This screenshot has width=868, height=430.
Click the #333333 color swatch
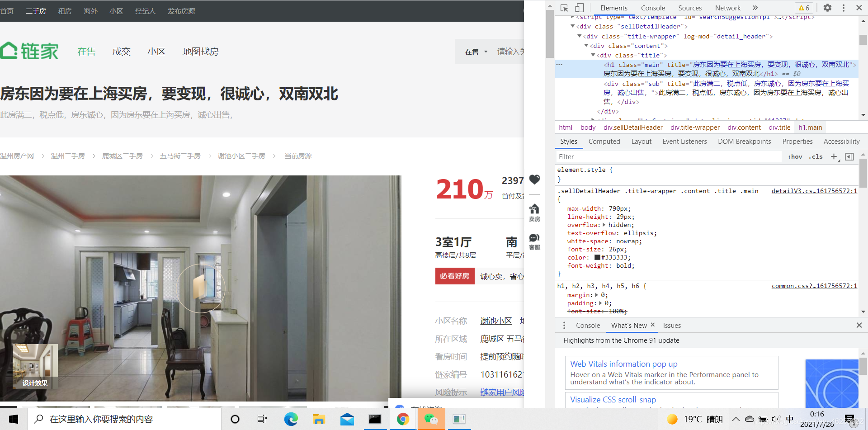(x=597, y=257)
